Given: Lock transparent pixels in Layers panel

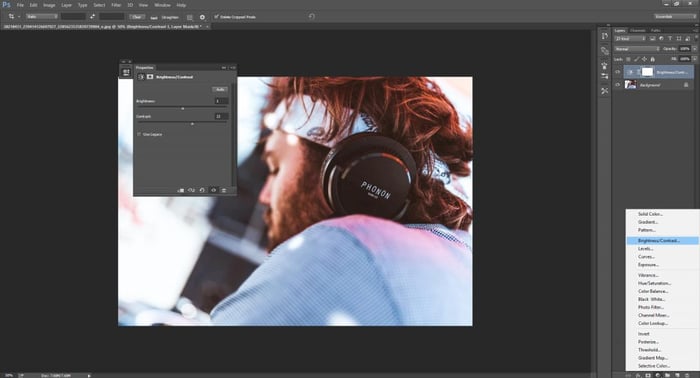Looking at the screenshot, I should pyautogui.click(x=629, y=59).
